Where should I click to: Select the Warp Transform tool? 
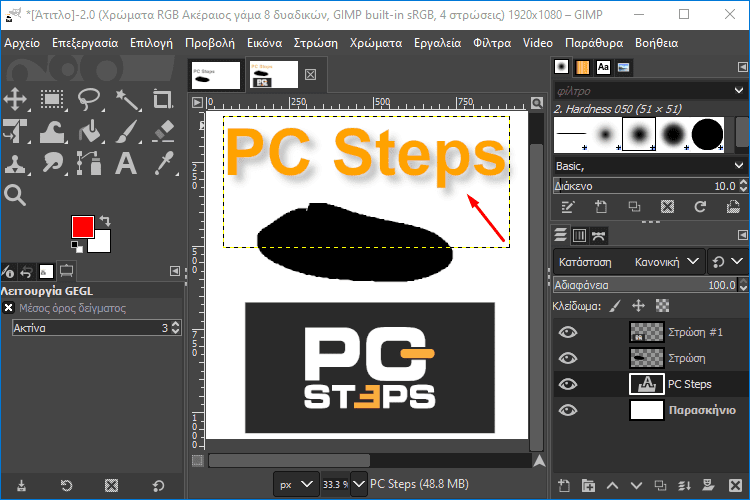coord(52,131)
